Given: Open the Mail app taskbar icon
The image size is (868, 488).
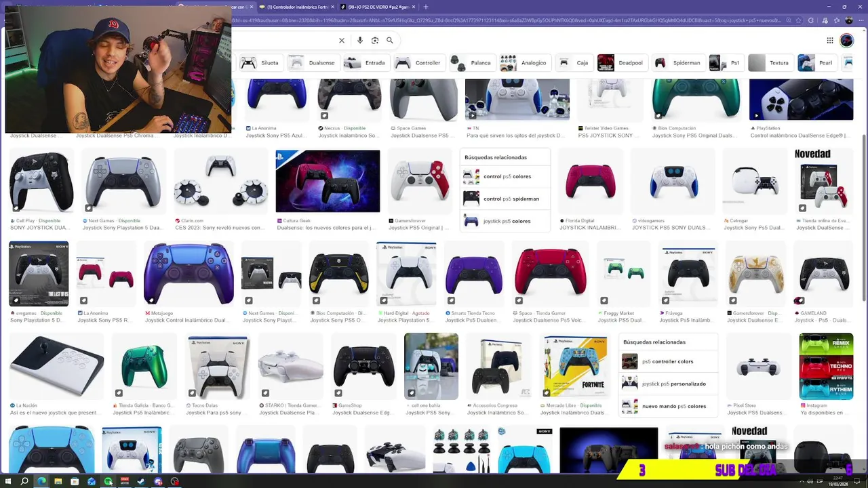Looking at the screenshot, I should [92, 481].
